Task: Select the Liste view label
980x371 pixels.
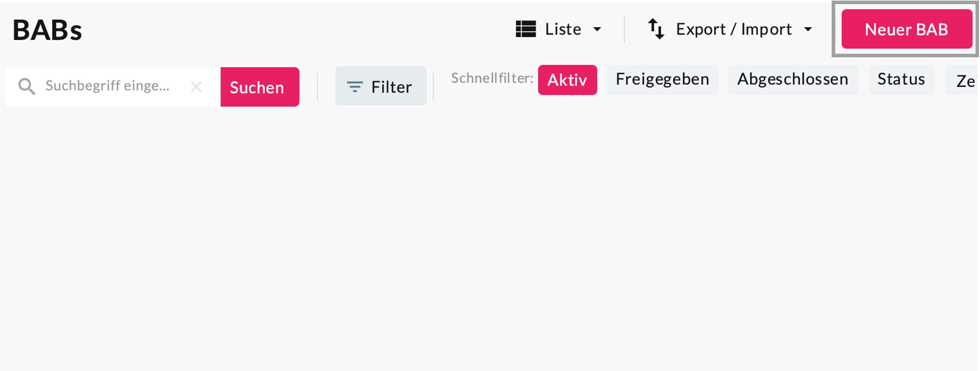Action: point(563,29)
